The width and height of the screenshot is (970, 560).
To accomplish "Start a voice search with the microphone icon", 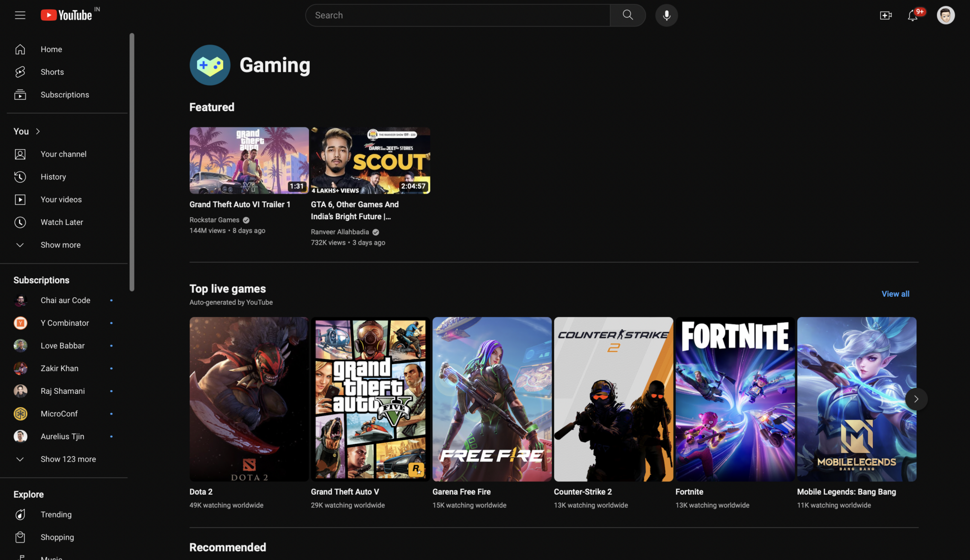I will click(666, 15).
